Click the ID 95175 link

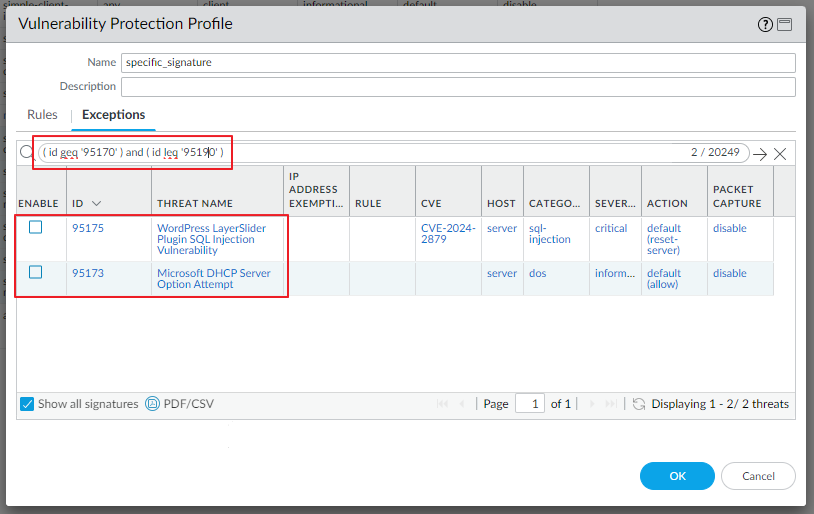pyautogui.click(x=88, y=228)
